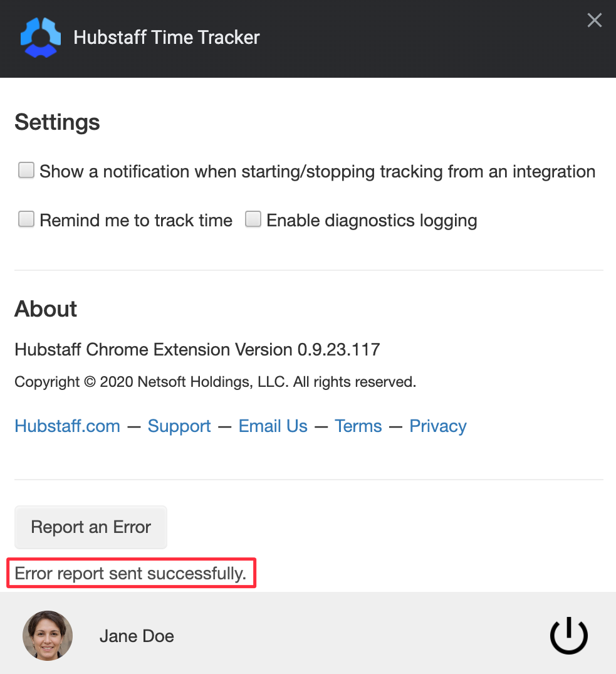This screenshot has width=616, height=674.
Task: Open the Hubstaff.com link
Action: click(x=68, y=426)
